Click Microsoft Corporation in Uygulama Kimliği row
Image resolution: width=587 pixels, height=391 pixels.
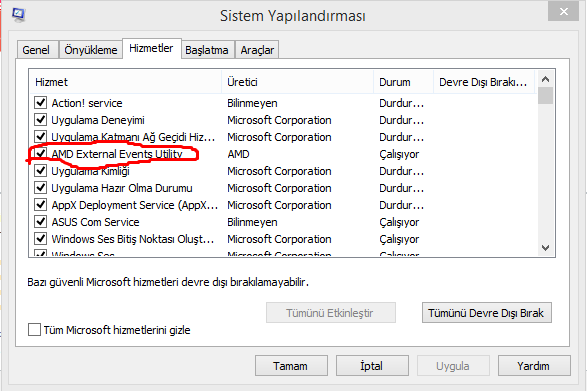279,171
